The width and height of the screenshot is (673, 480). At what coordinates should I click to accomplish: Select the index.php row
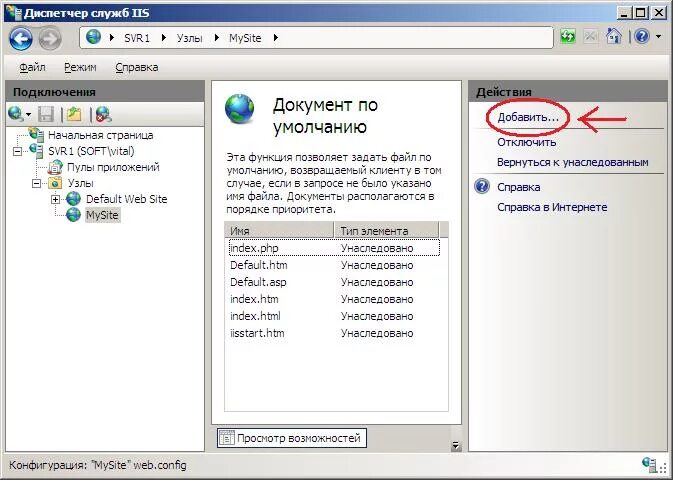pos(334,248)
